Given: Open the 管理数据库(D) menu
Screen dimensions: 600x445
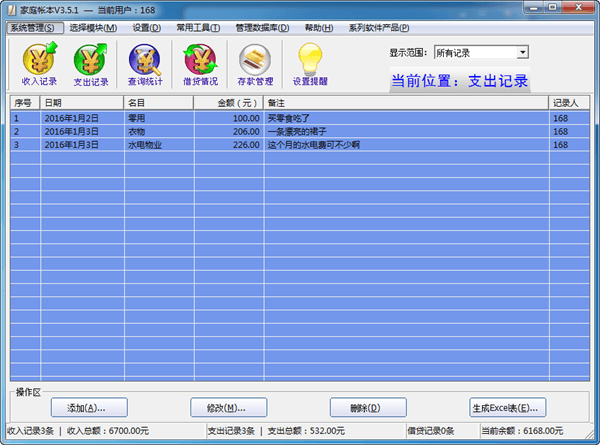Looking at the screenshot, I should (x=262, y=28).
